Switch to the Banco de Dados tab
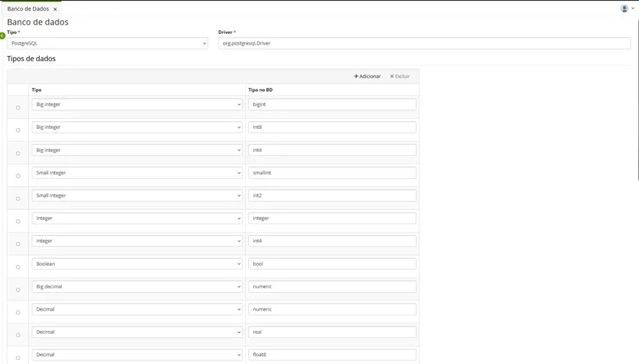The image size is (639, 364). pos(27,9)
